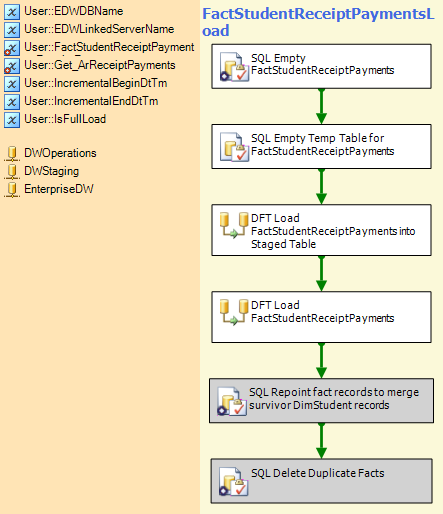
Task: Select the User::EDWLinkedServerName variable icon
Action: pyautogui.click(x=12, y=30)
